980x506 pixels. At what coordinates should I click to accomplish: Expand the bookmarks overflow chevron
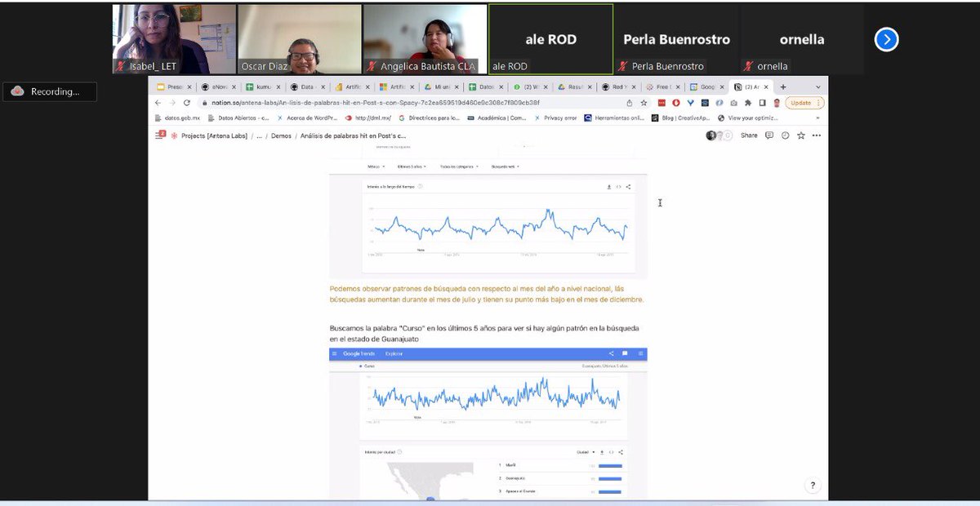[818, 118]
